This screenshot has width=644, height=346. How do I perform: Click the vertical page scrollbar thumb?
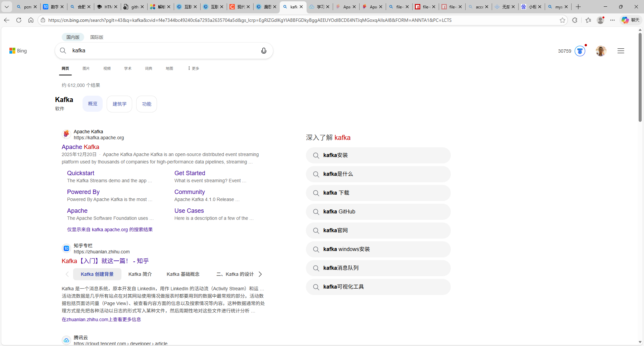coord(640,77)
